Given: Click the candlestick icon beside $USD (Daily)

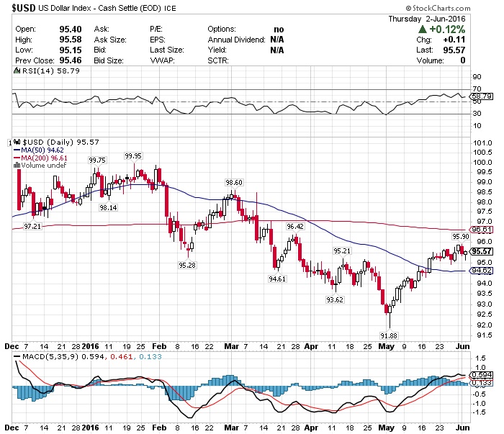Looking at the screenshot, I should tap(17, 142).
